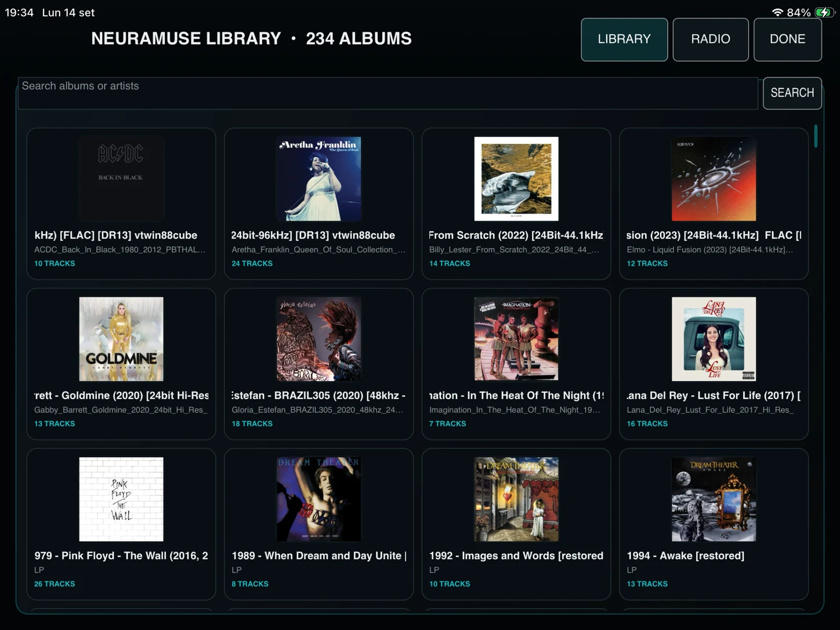840x630 pixels.
Task: Click title '24bit-96kHz] [DR13] vtwin88cube'
Action: pyautogui.click(x=313, y=235)
